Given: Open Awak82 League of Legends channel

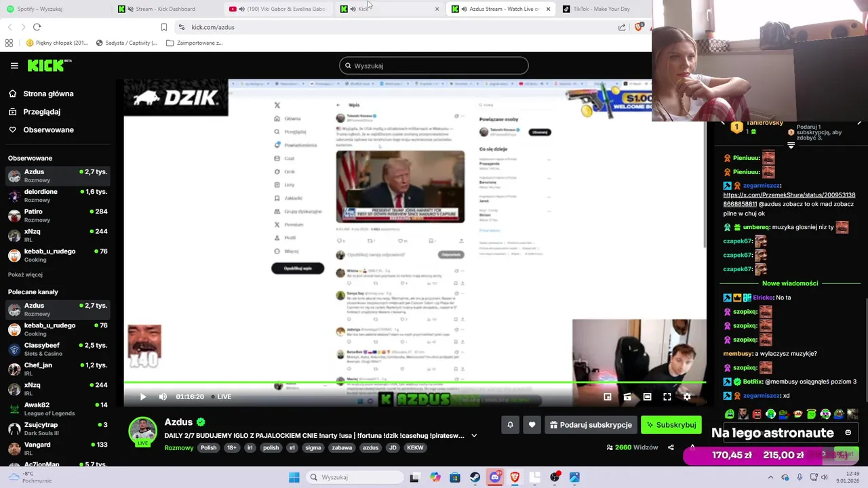Looking at the screenshot, I should pos(58,409).
